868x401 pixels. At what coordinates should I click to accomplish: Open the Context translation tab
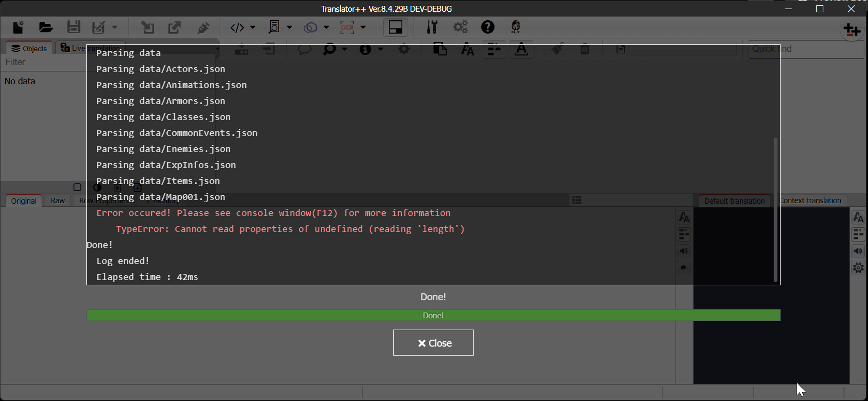click(810, 201)
